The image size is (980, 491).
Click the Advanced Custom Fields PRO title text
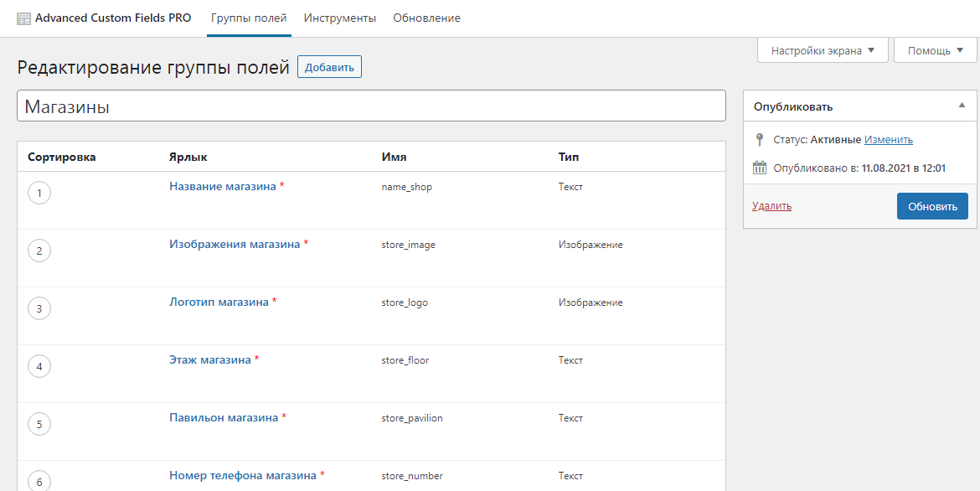113,18
